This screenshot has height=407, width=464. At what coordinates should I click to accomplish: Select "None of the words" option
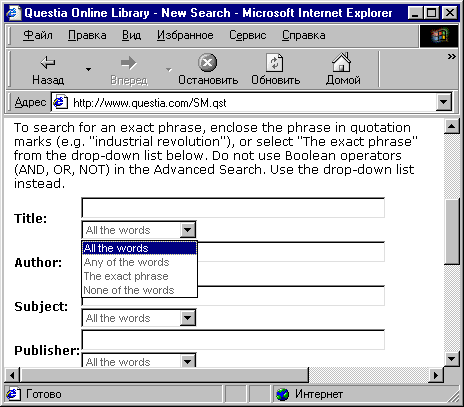(x=139, y=290)
